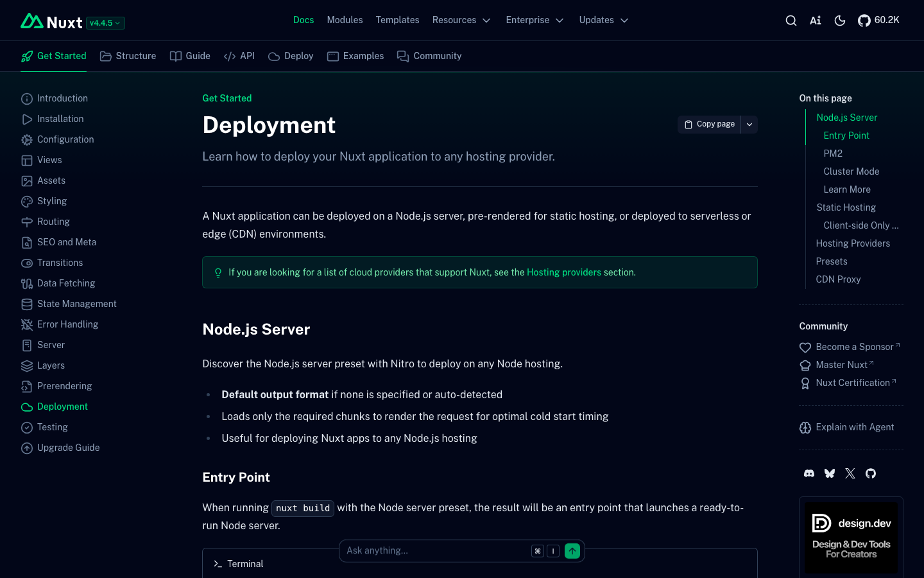Click the Data Fetching icon in sidebar
The height and width of the screenshot is (578, 924).
point(27,284)
